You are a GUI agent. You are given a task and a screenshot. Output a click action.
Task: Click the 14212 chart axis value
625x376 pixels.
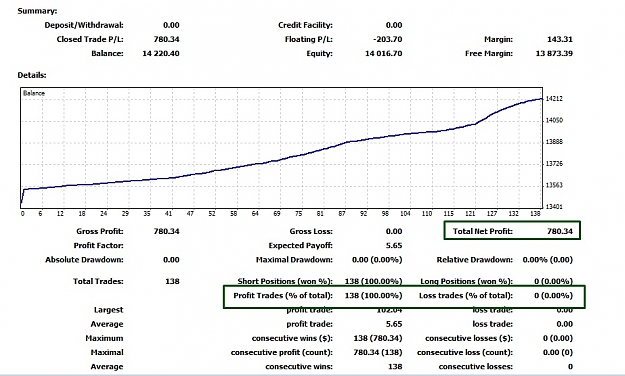tap(554, 98)
